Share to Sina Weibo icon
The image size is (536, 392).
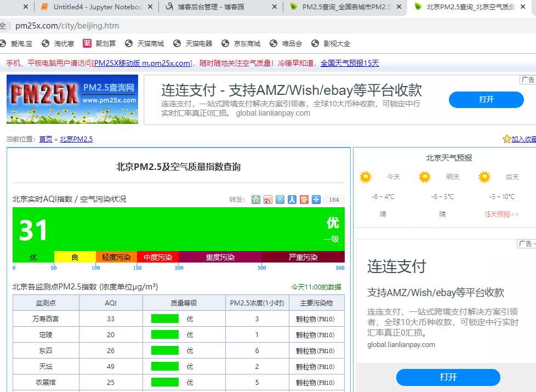coord(268,200)
